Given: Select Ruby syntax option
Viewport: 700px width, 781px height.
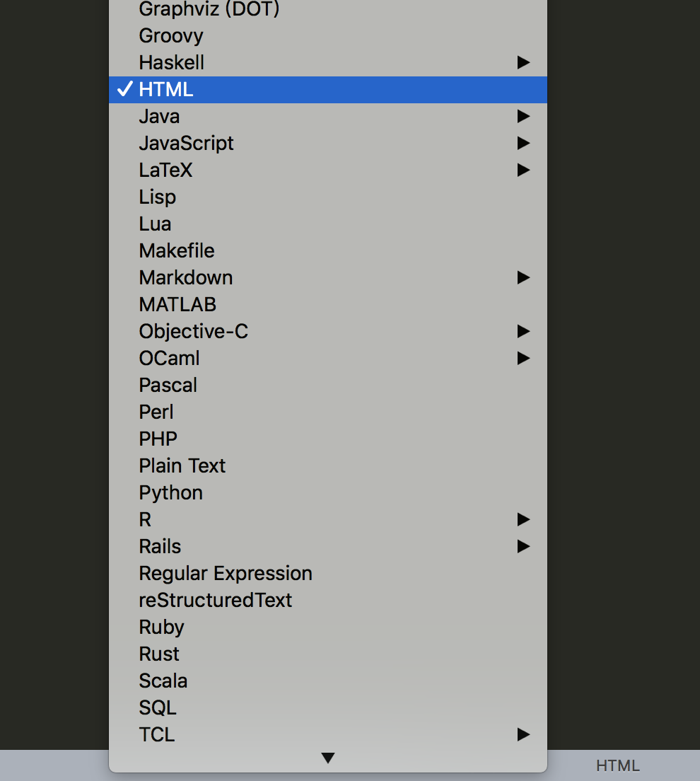Looking at the screenshot, I should [161, 627].
